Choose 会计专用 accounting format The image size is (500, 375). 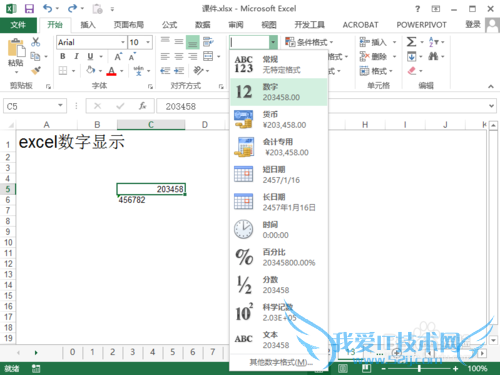[x=279, y=147]
